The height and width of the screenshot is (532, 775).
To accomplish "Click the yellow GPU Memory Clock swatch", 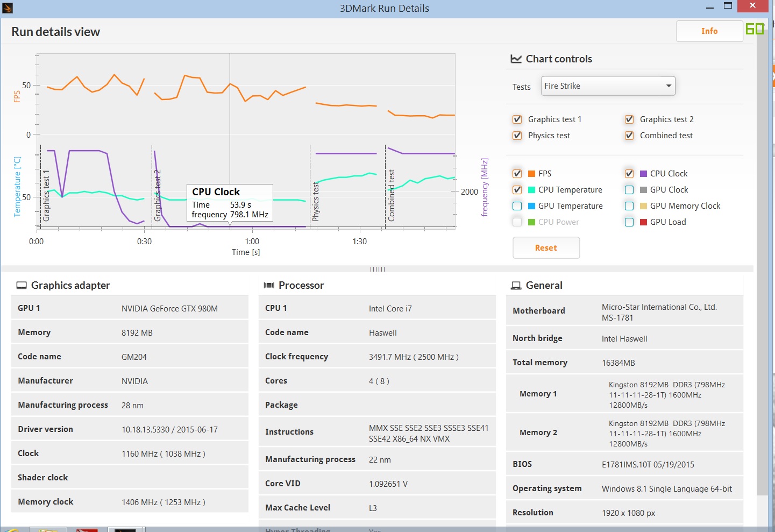I will point(644,206).
